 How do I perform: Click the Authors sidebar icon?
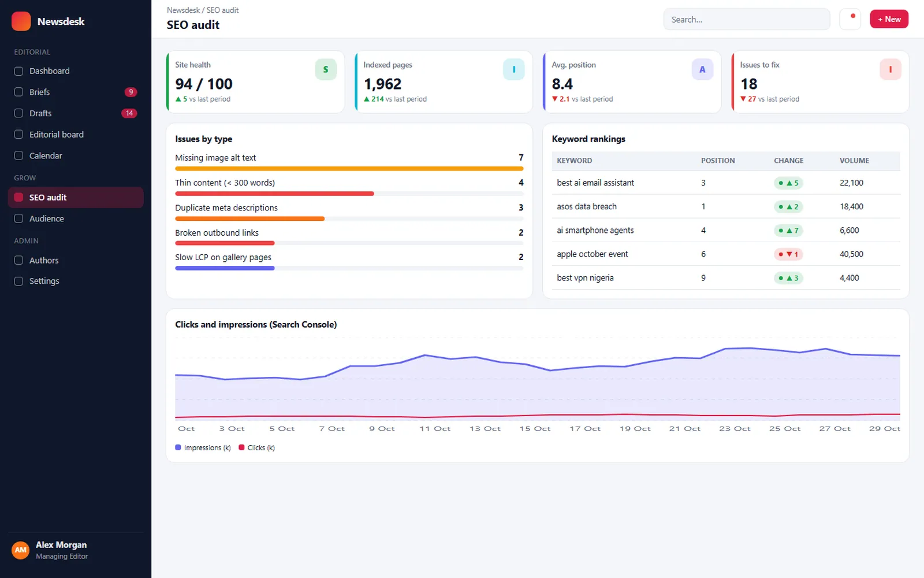[18, 260]
